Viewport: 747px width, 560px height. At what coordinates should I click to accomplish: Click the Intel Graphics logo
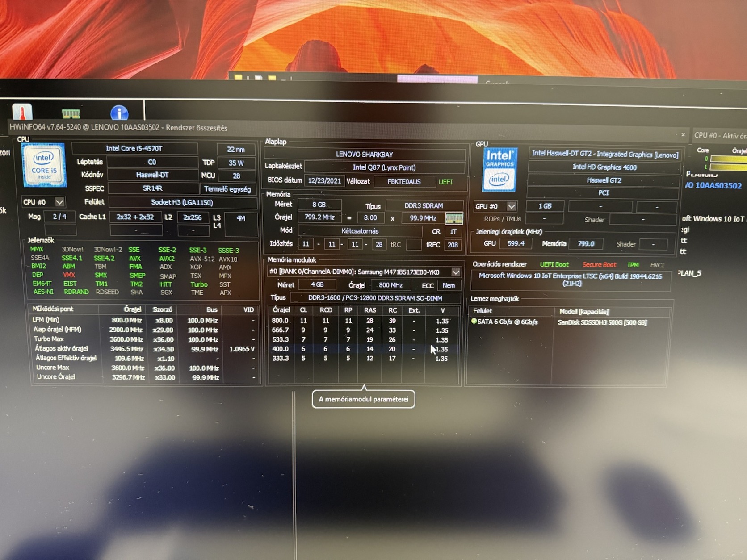[x=499, y=170]
